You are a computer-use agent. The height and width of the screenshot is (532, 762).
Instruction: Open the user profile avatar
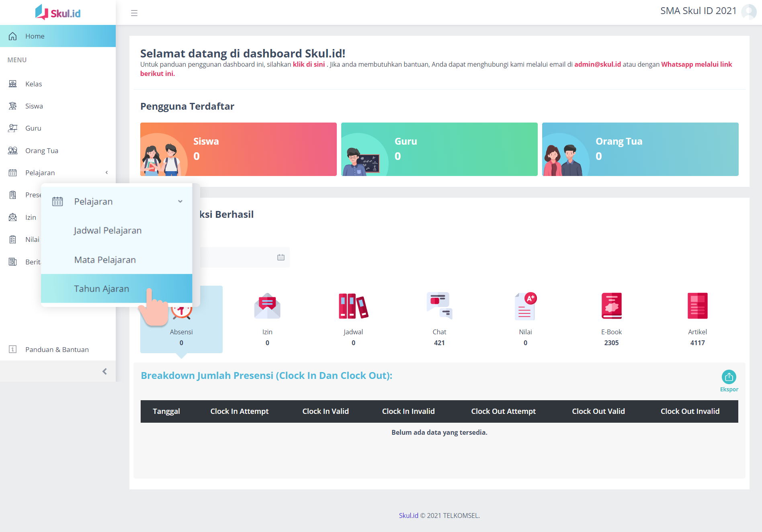click(749, 12)
